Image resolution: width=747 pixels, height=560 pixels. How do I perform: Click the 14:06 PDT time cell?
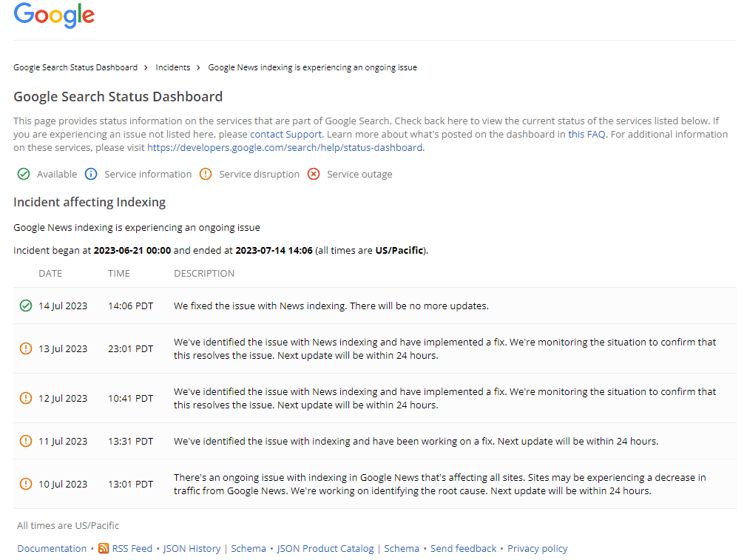click(x=130, y=306)
